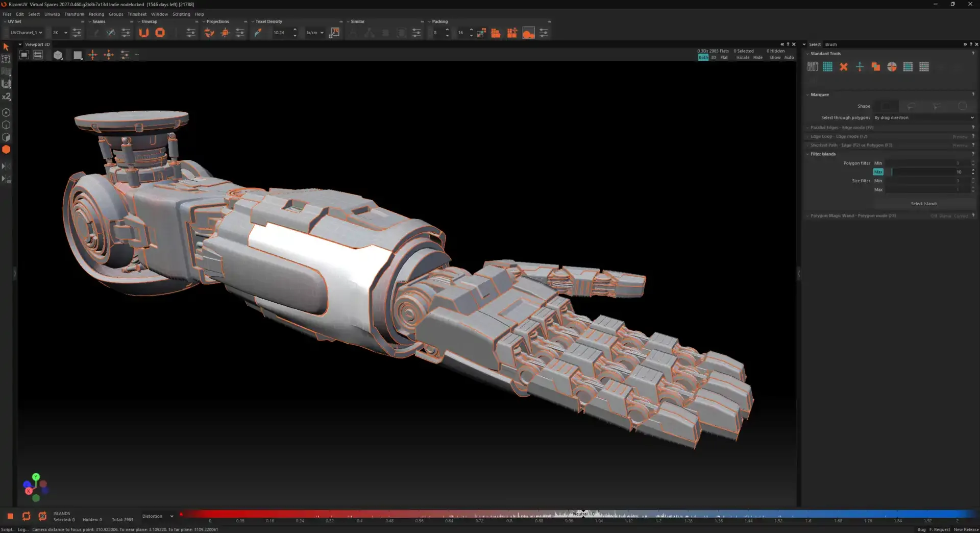Open the UVChannel_1 dropdown
Viewport: 980px width, 533px height.
click(26, 33)
